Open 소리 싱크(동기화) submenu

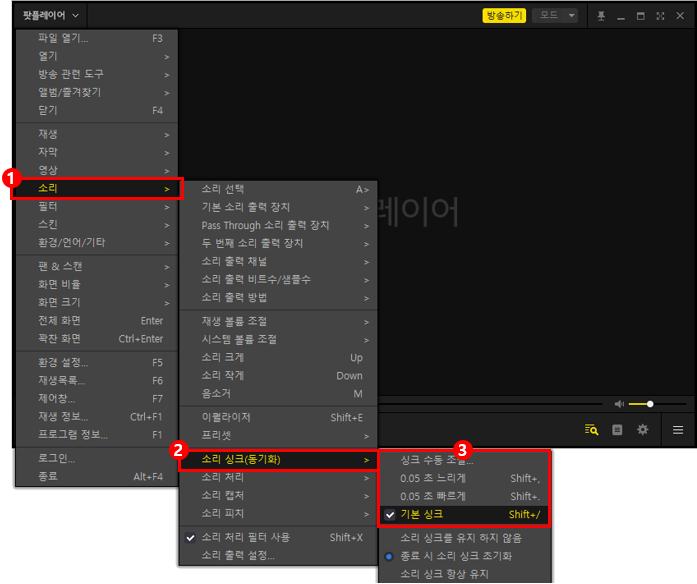click(x=278, y=460)
